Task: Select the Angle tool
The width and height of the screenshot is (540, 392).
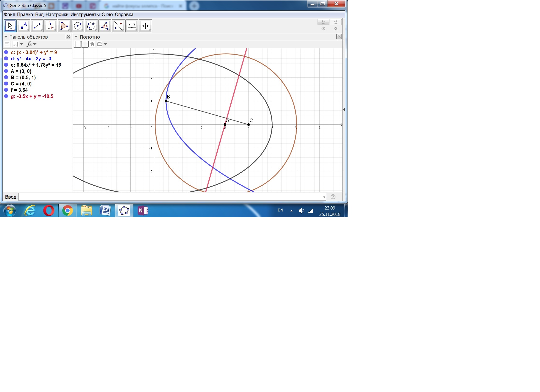Action: click(105, 26)
